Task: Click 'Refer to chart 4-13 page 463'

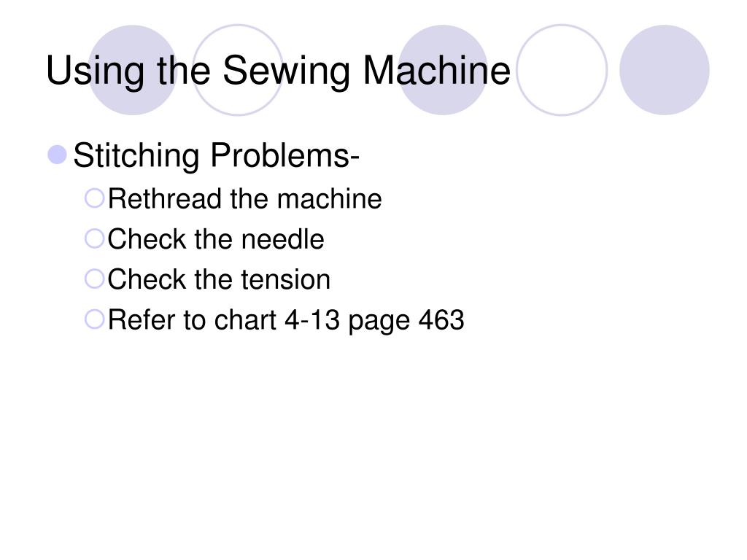Action: [286, 321]
